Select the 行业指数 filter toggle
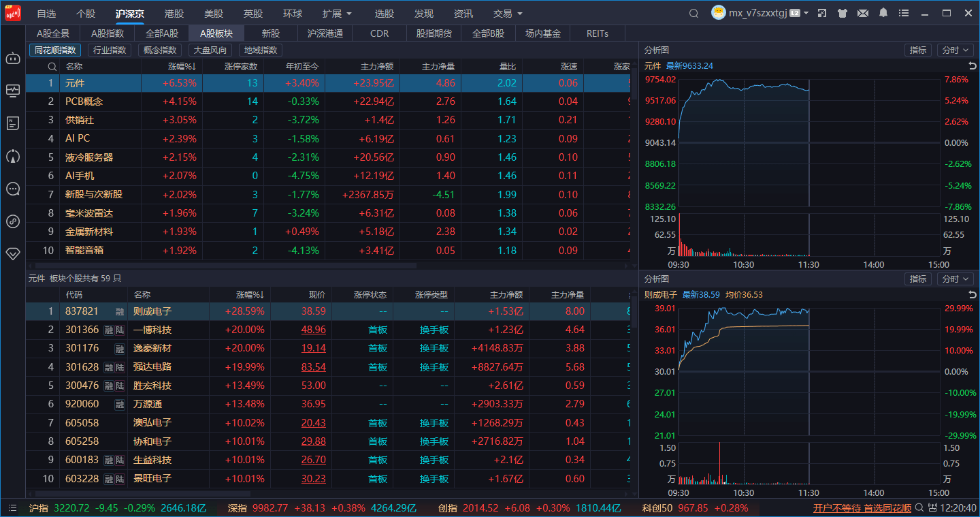The width and height of the screenshot is (980, 517). coord(110,50)
